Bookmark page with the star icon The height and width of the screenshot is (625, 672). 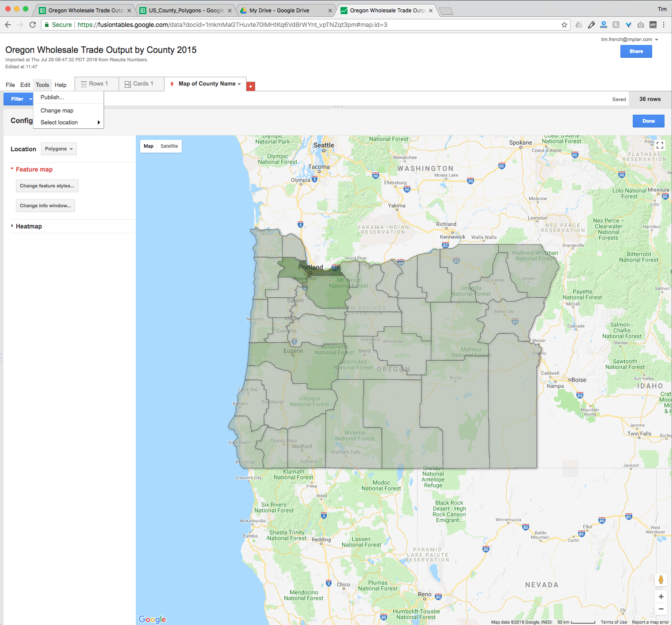tap(564, 25)
